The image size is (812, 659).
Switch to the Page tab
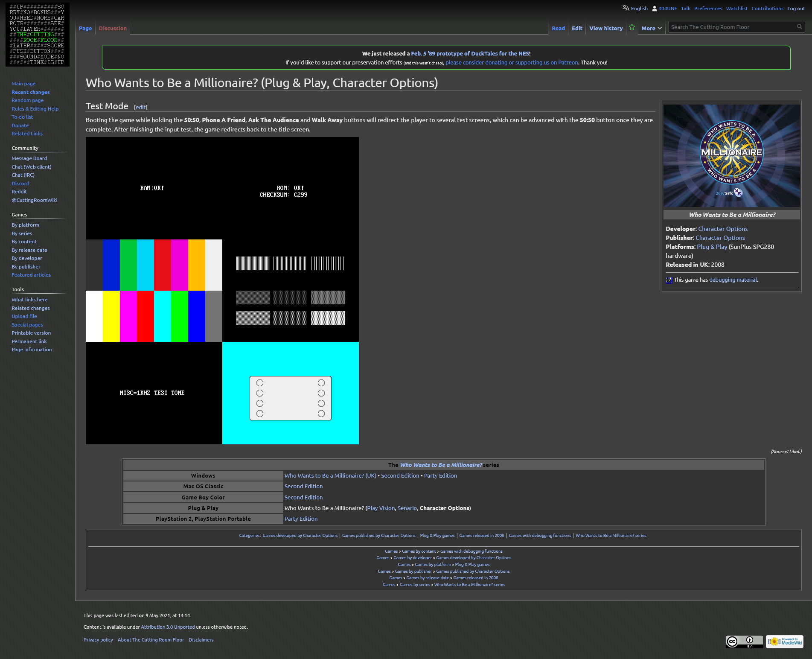tap(85, 28)
